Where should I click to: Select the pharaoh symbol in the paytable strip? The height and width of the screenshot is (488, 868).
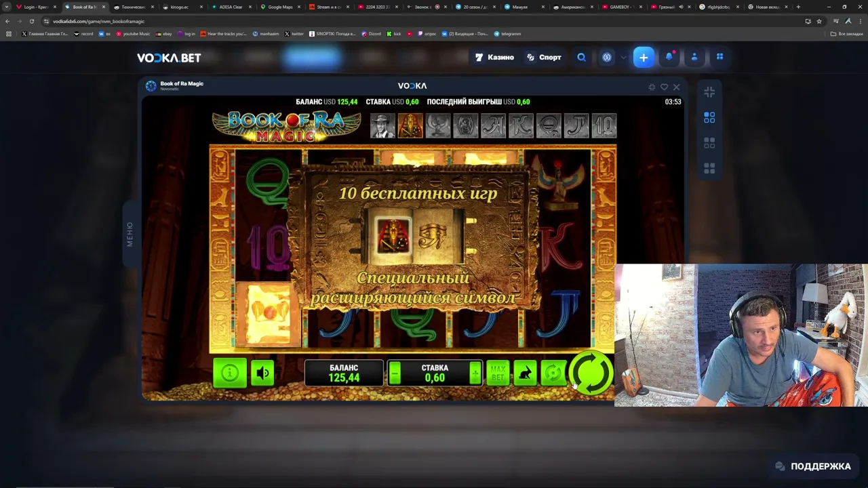410,126
